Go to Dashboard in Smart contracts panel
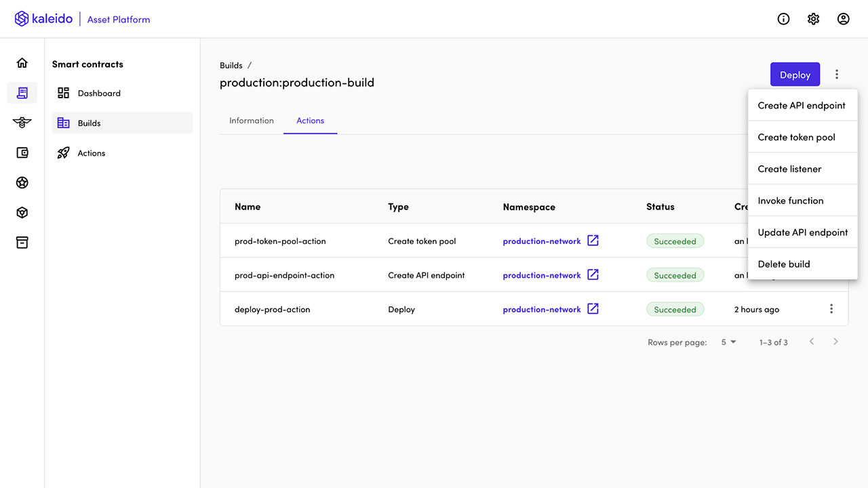 pos(99,94)
